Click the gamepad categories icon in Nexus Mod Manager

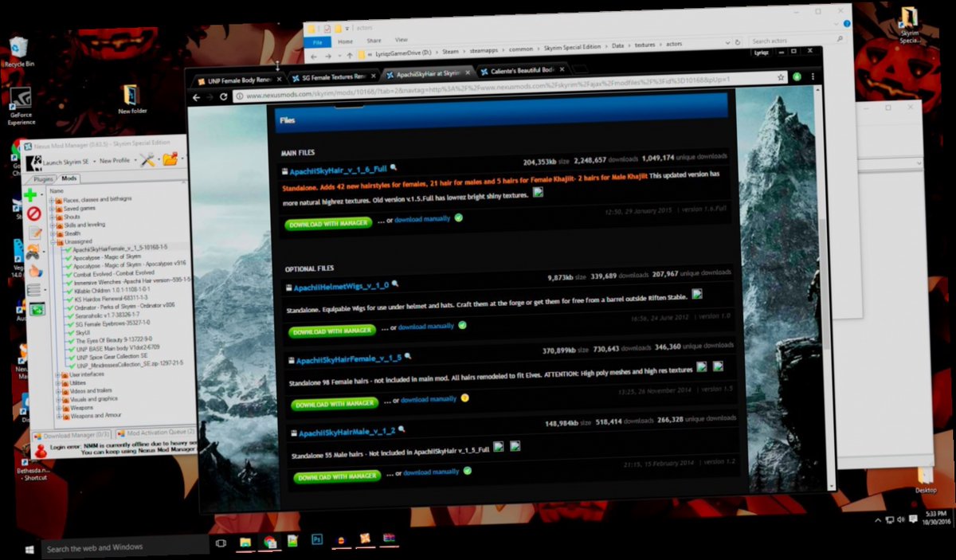pyautogui.click(x=33, y=252)
